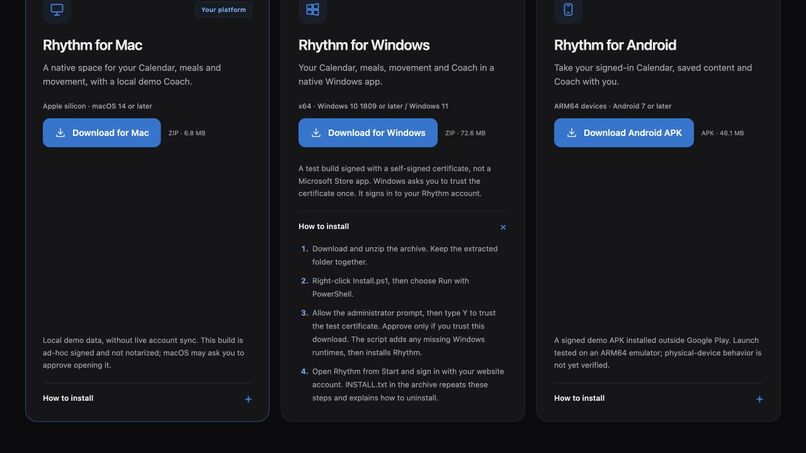Screen dimensions: 806x453
Task: Click the Android card description text
Action: [x=653, y=75]
